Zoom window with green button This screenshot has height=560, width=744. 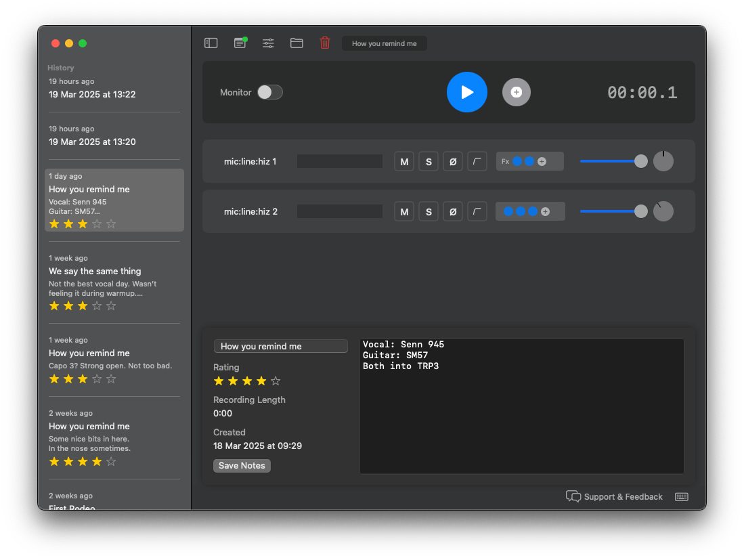(x=83, y=43)
